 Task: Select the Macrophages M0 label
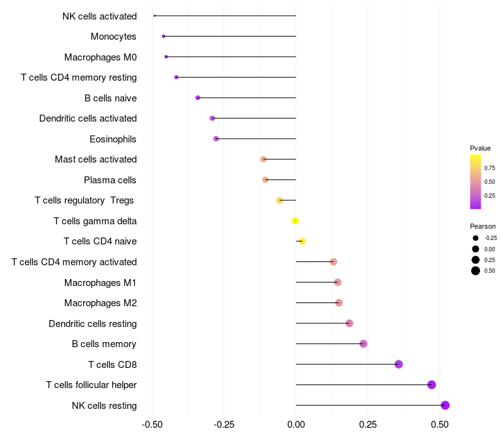tap(100, 57)
